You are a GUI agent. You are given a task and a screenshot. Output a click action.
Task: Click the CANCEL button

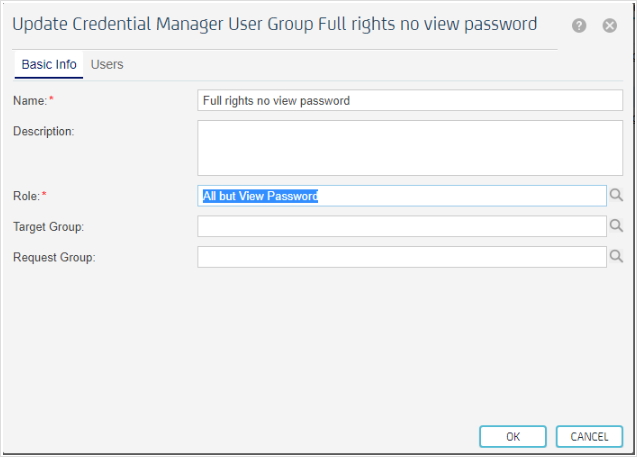pyautogui.click(x=589, y=437)
